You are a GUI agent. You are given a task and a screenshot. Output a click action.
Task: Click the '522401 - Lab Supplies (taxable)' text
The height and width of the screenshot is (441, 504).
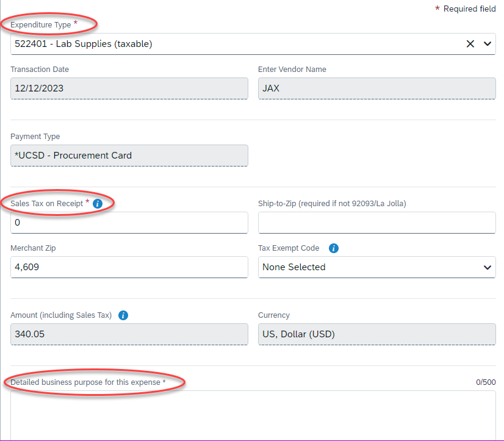pyautogui.click(x=84, y=44)
